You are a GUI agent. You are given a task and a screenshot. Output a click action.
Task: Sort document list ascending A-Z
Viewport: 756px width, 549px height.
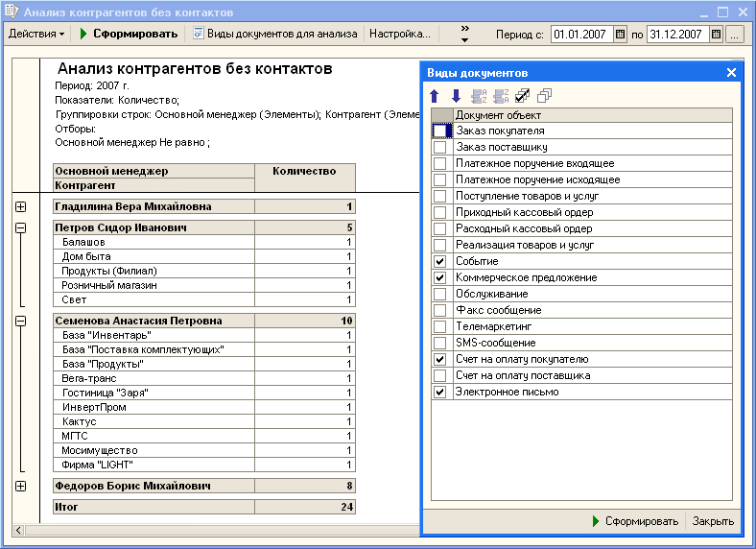(x=478, y=96)
